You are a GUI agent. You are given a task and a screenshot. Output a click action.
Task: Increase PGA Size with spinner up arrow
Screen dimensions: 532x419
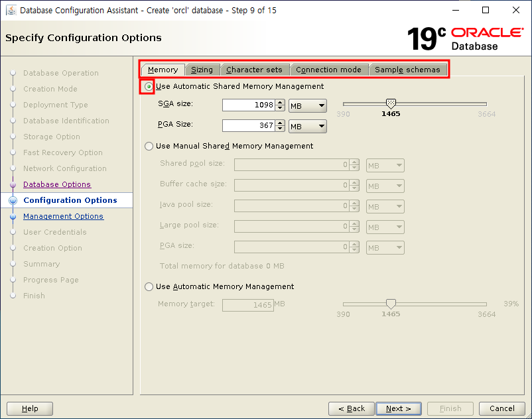click(280, 123)
